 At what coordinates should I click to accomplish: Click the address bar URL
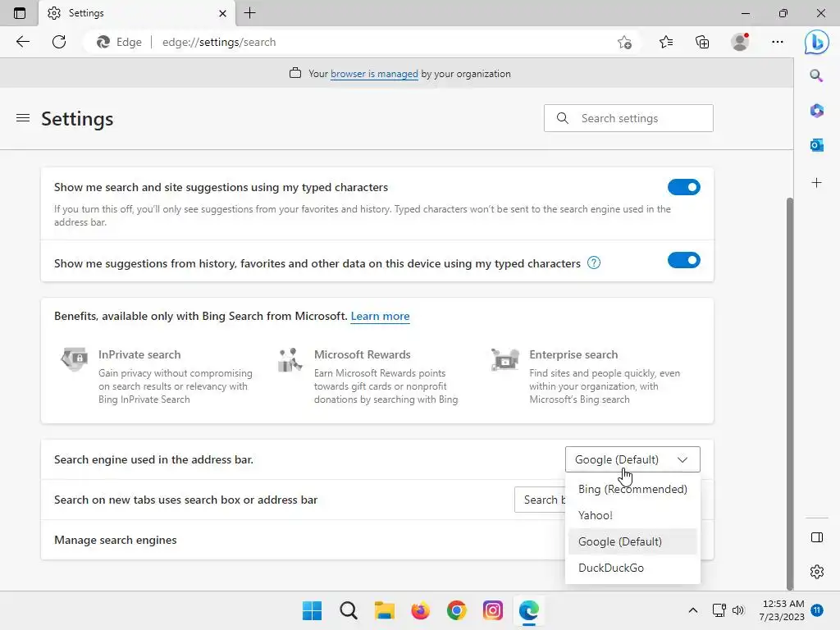point(218,42)
